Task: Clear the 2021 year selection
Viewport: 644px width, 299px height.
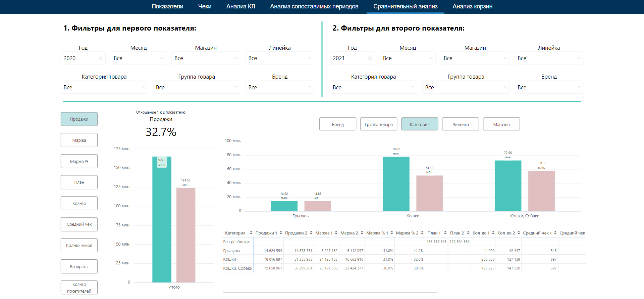Action: pyautogui.click(x=370, y=58)
